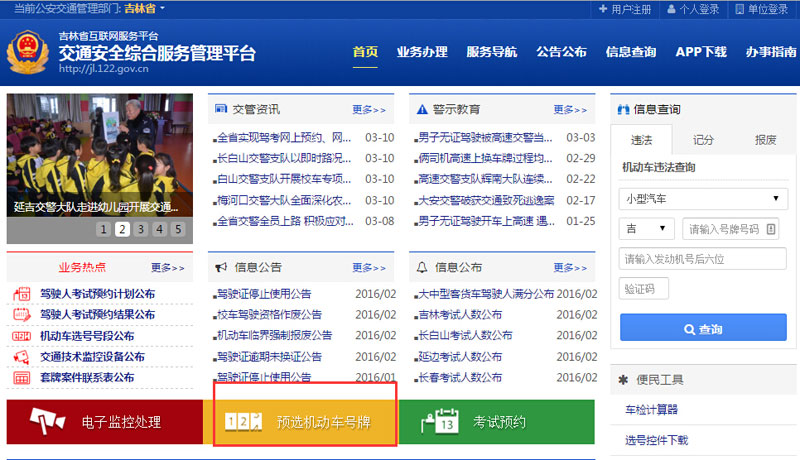Open the 吉 province prefix dropdown
800x460 pixels.
tap(646, 228)
